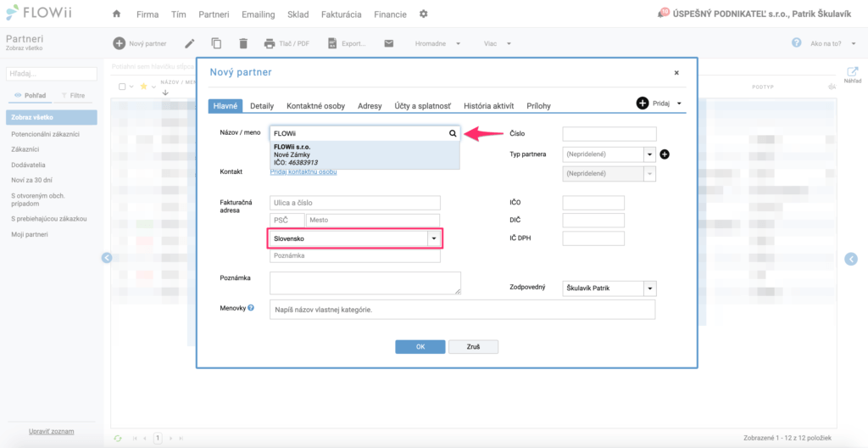Open notifications bell with red badge
Viewport: 868px width, 448px height.
pyautogui.click(x=663, y=13)
